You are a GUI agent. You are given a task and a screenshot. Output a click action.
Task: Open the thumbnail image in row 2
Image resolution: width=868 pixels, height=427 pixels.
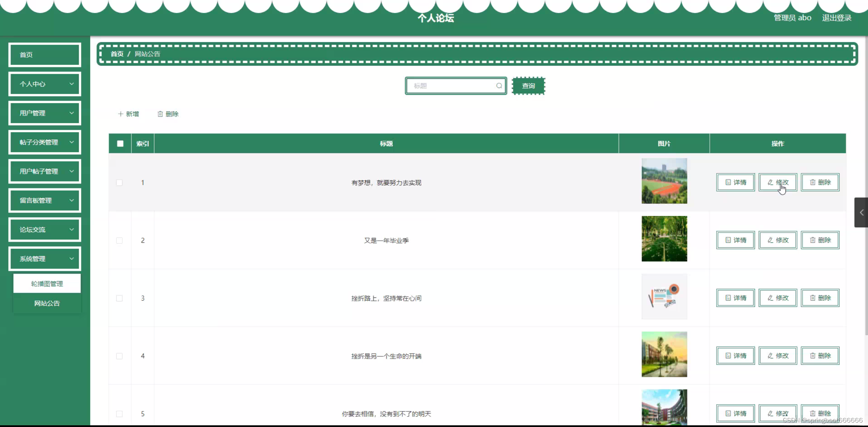pyautogui.click(x=664, y=239)
